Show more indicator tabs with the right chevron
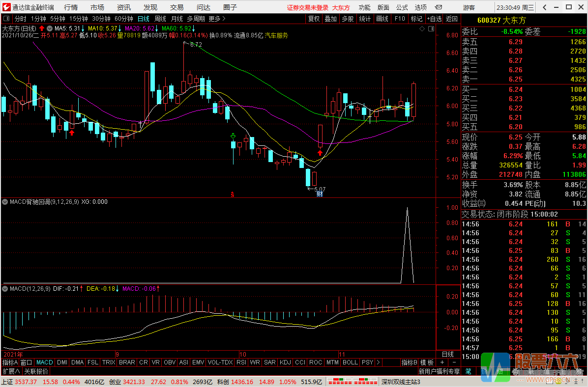This screenshot has height=387, width=588. (378, 362)
